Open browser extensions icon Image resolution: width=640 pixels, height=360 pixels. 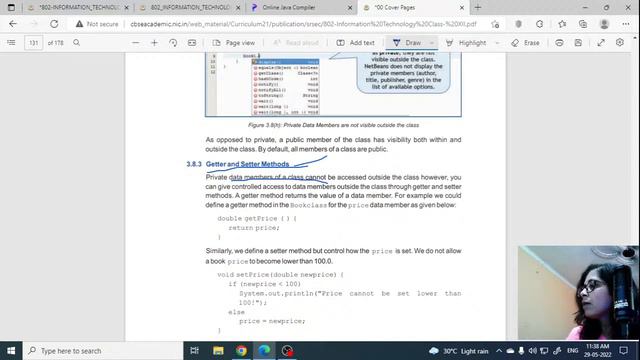tap(539, 24)
